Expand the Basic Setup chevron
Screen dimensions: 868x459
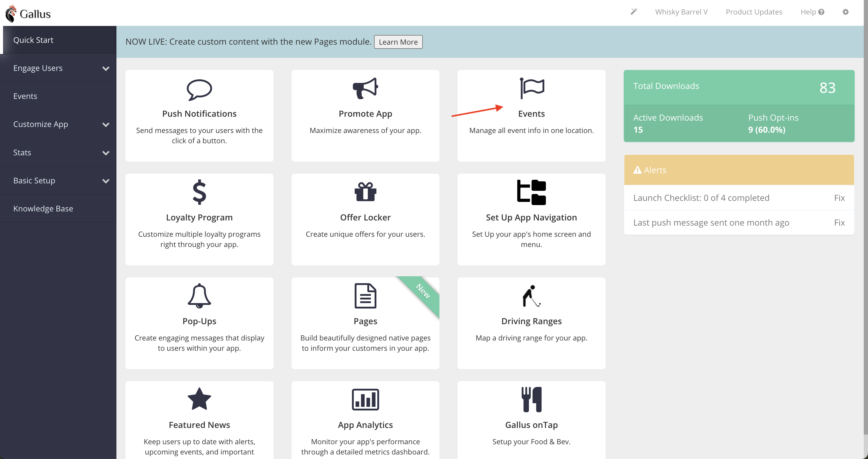[x=106, y=181]
